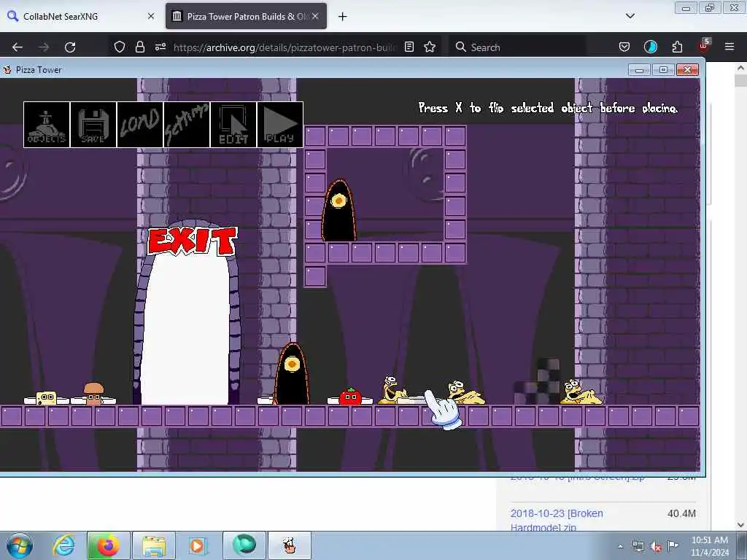Click the archive.org URL address field

(285, 47)
